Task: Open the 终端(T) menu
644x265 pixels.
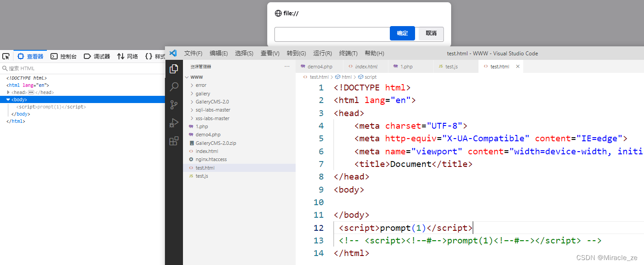Action: [x=348, y=53]
